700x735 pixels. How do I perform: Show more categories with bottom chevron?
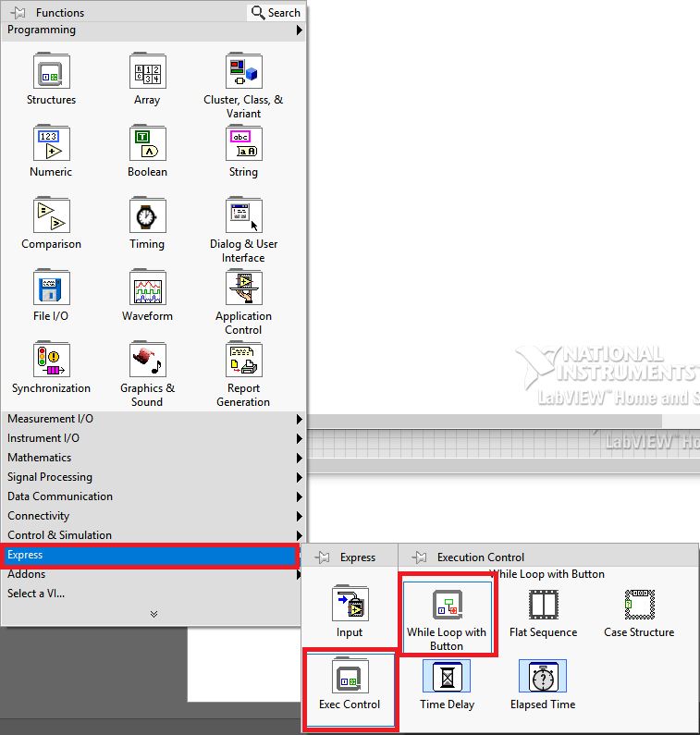(x=154, y=614)
